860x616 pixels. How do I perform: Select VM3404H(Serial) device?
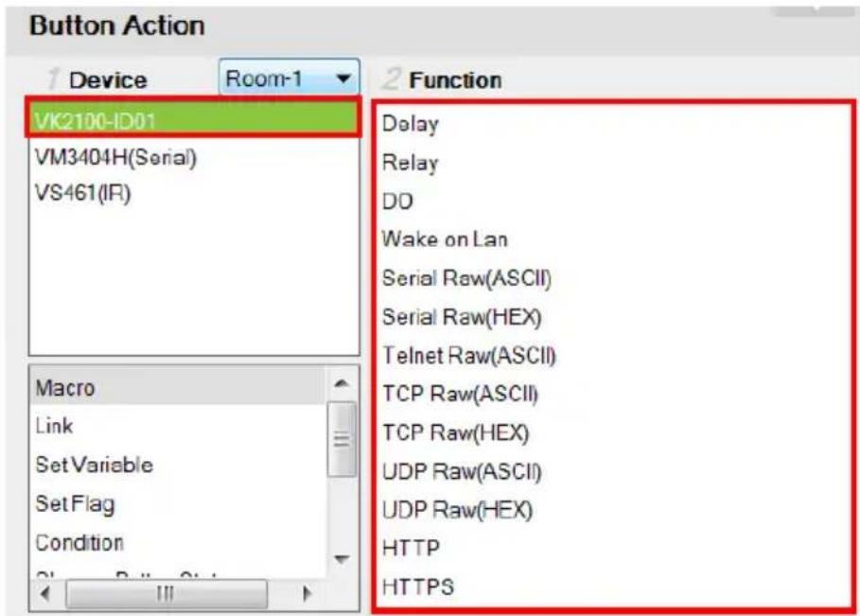point(193,157)
